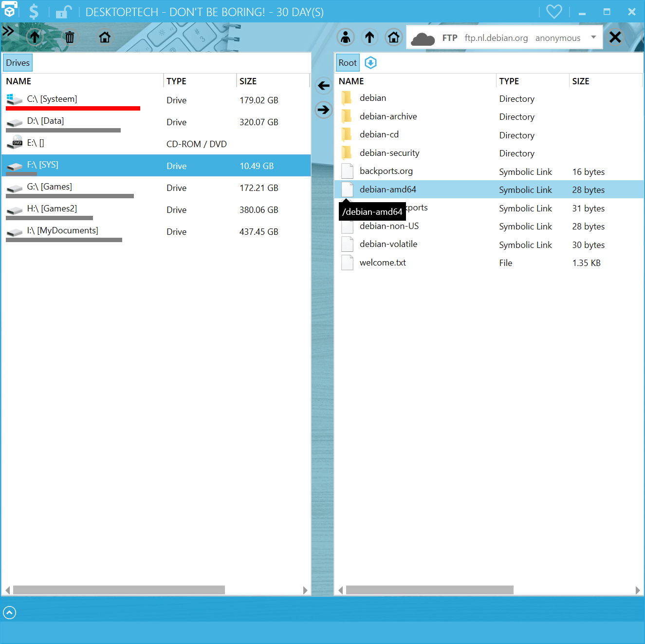This screenshot has height=644, width=645.
Task: Select the debian-security directory
Action: point(389,153)
